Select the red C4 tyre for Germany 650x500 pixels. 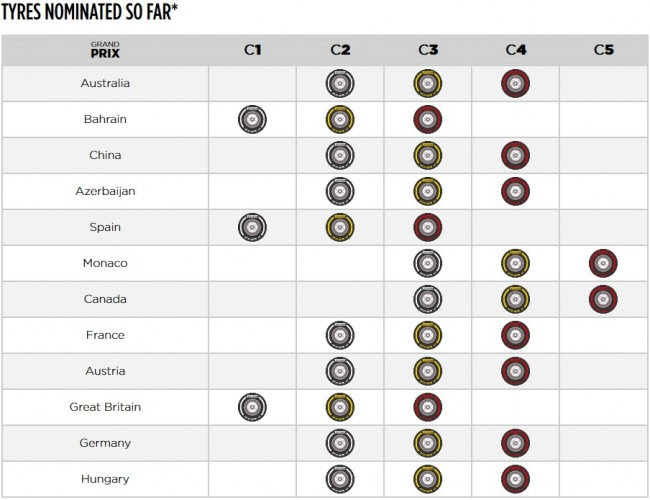516,444
